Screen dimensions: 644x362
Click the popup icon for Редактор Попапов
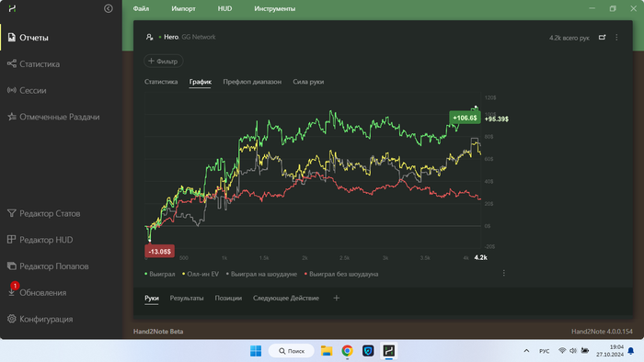tap(11, 266)
